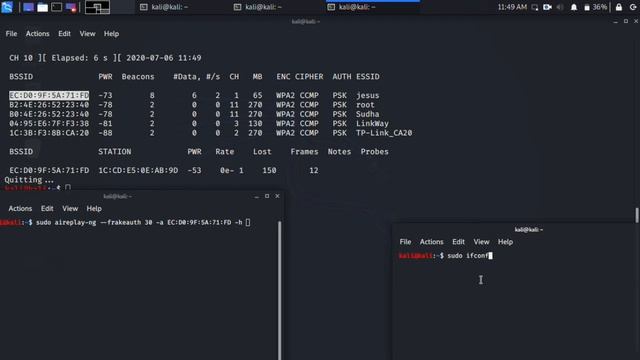Click BSSID B2:4E:26:52:23:40

point(49,104)
